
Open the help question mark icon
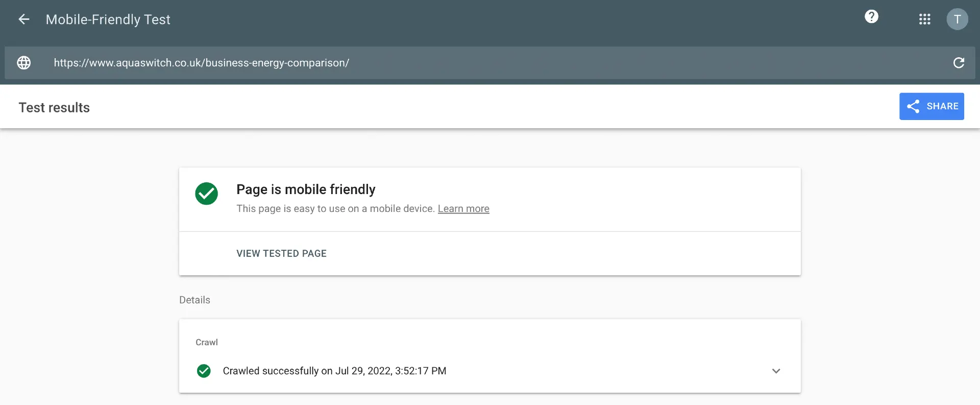(871, 17)
